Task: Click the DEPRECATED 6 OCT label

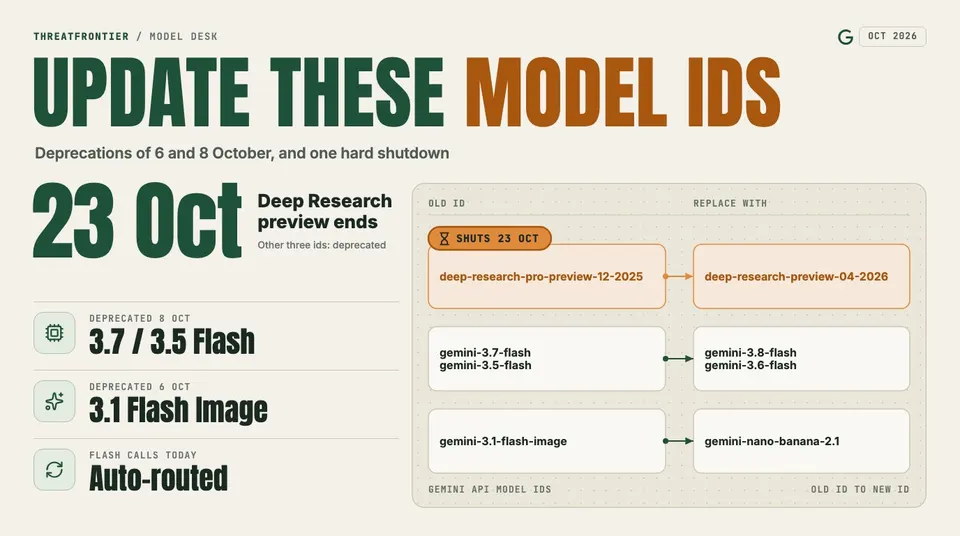Action: click(140, 387)
